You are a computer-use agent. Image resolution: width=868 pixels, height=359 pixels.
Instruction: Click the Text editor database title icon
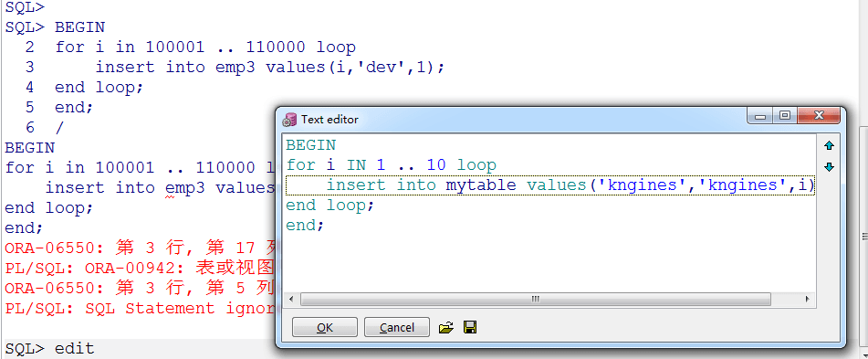(x=289, y=120)
